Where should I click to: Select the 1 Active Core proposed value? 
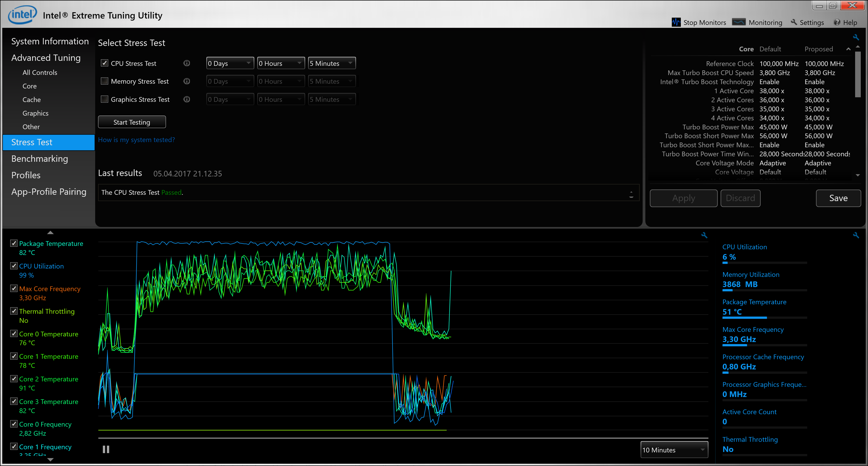pyautogui.click(x=817, y=91)
